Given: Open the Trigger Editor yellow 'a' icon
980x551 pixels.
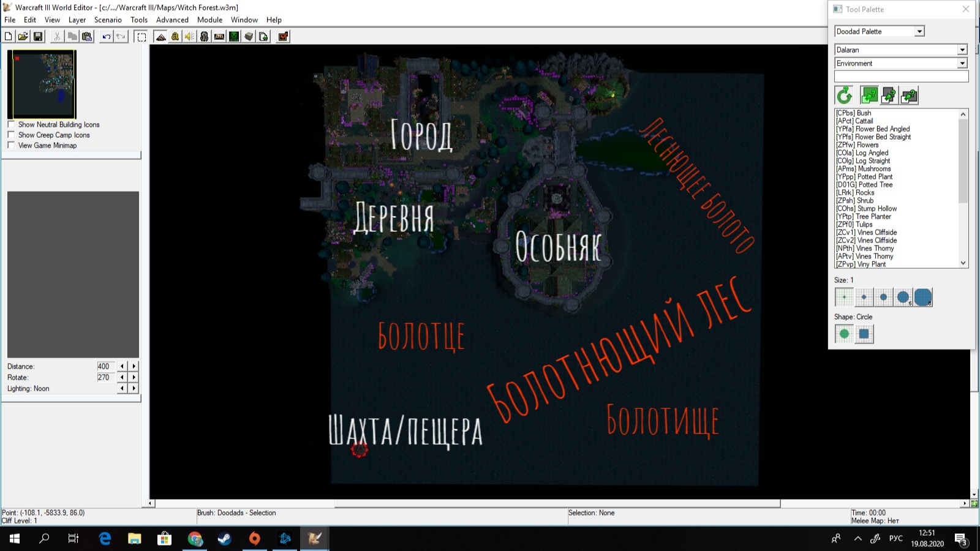Looking at the screenshot, I should [x=175, y=37].
